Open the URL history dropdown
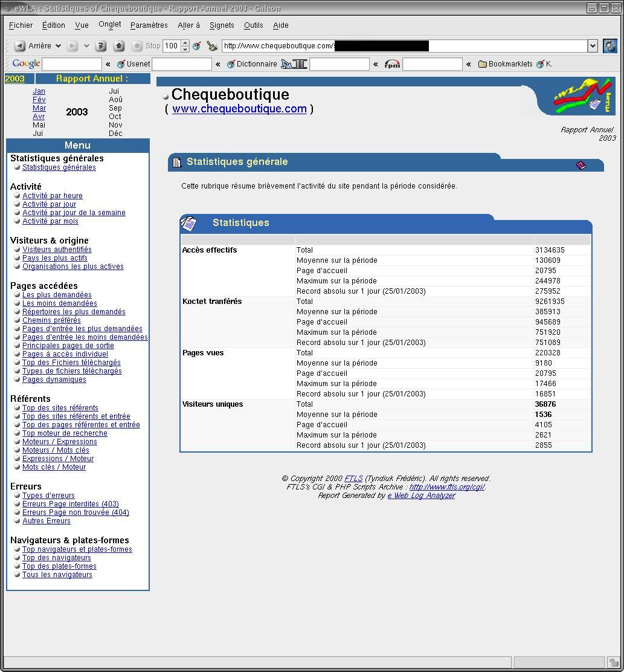The width and height of the screenshot is (624, 672). pos(593,46)
